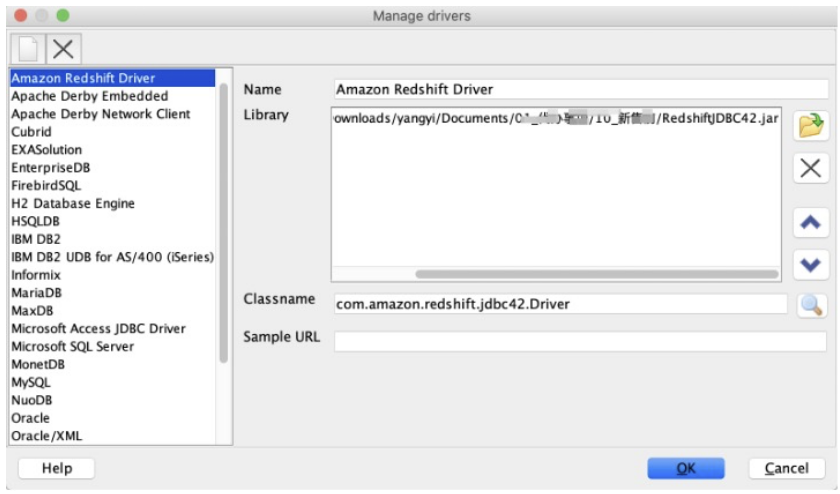This screenshot has height=494, width=840.
Task: Select RedshiftJDBC42.jar entry in Library list
Action: pos(556,118)
